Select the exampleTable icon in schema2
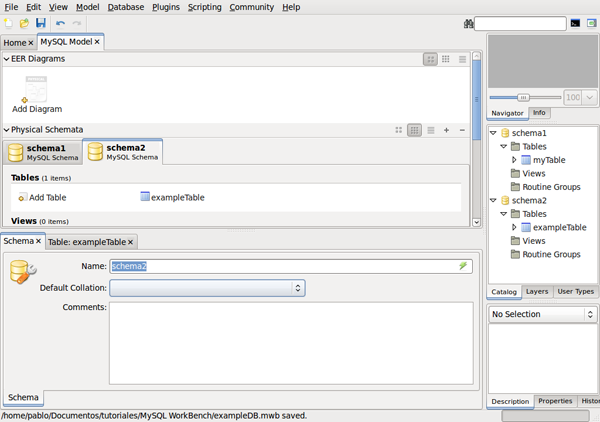This screenshot has height=422, width=600. coord(145,197)
